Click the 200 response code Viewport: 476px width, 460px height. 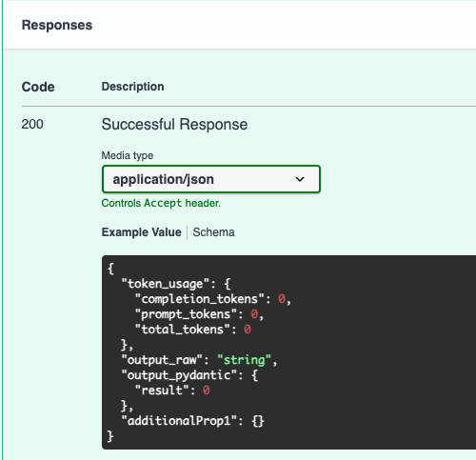[32, 124]
